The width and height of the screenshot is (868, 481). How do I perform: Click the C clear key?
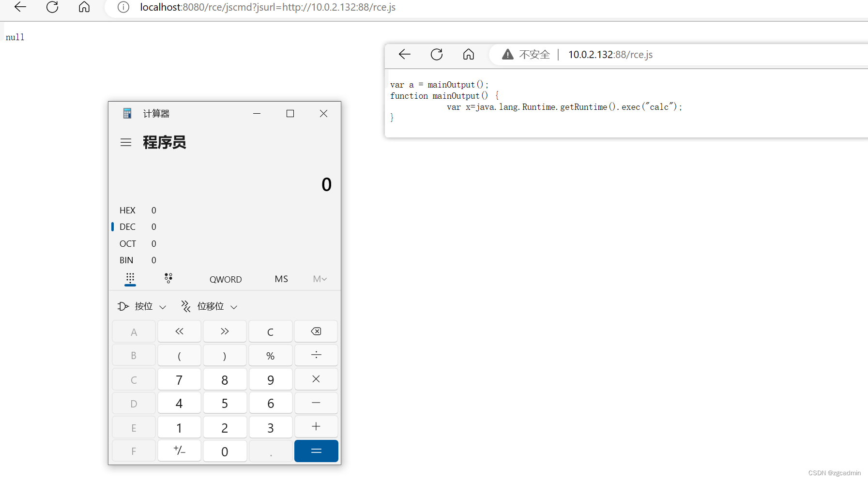click(271, 331)
